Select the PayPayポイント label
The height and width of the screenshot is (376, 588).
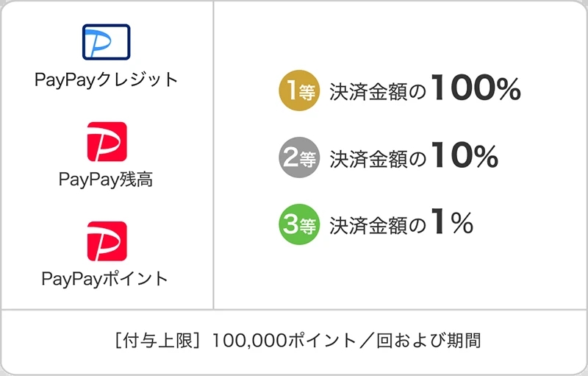click(x=105, y=279)
